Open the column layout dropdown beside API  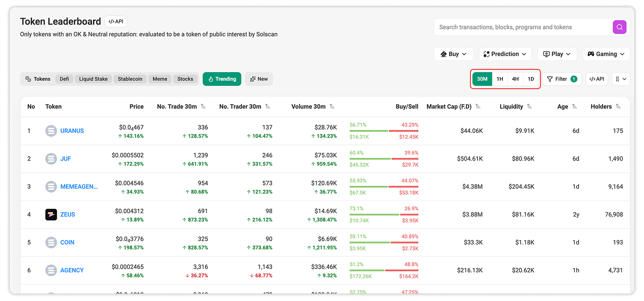621,79
